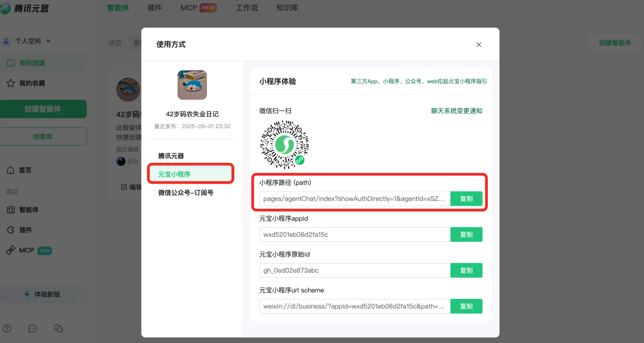Screen dimensions: 644x343
Task: Click the 小程序路径 path field
Action: [x=355, y=199]
